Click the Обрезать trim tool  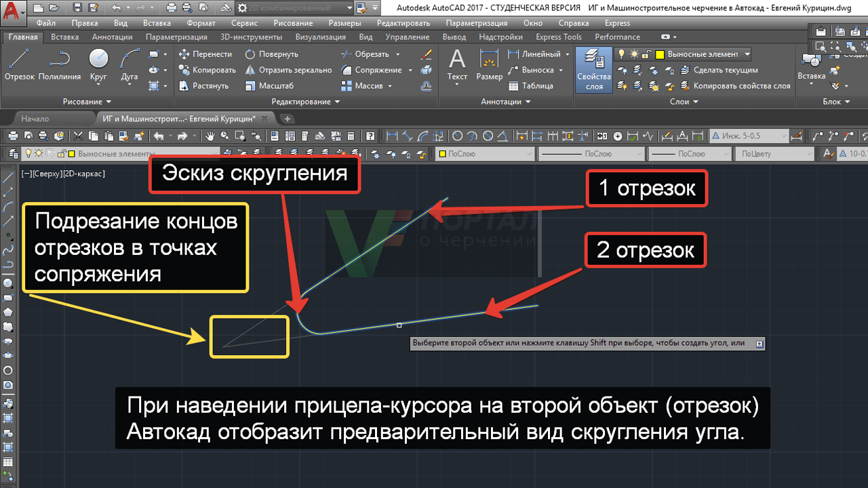click(365, 54)
